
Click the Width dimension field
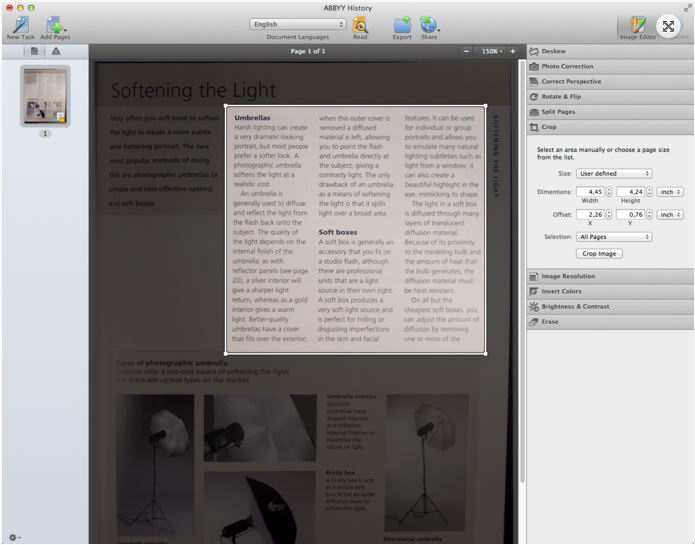[590, 191]
